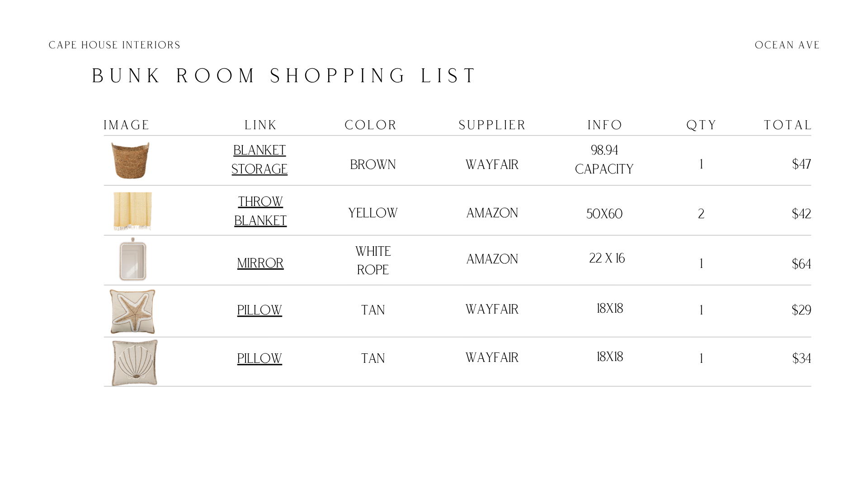
Task: Click quantity 2 for throw blanket
Action: pos(701,214)
